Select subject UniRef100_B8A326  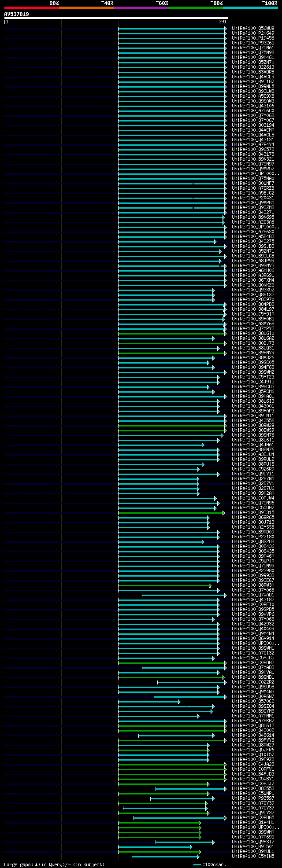253,357
